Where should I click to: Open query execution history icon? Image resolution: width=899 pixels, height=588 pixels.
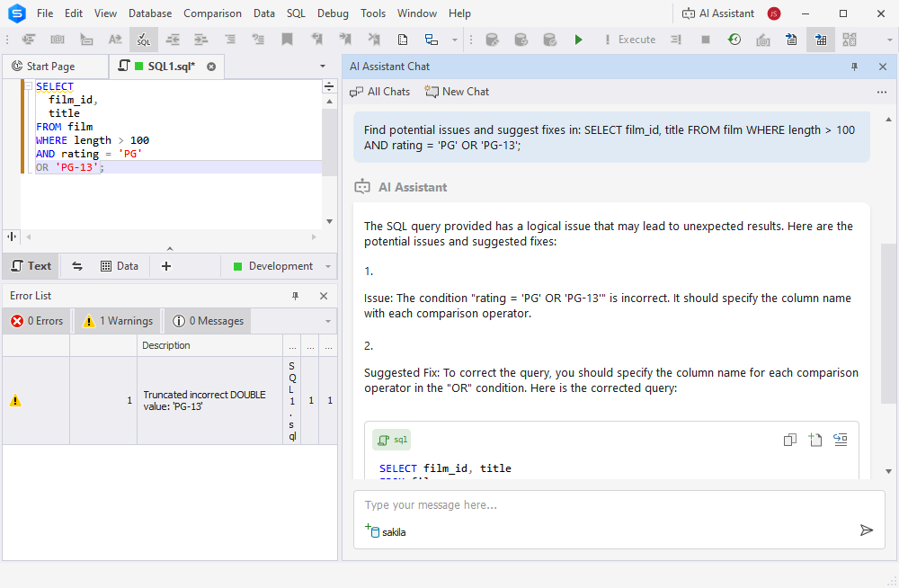click(x=734, y=40)
